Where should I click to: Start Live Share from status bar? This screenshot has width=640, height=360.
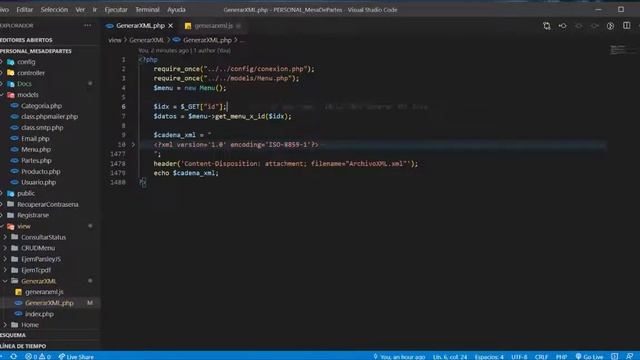pos(76,356)
